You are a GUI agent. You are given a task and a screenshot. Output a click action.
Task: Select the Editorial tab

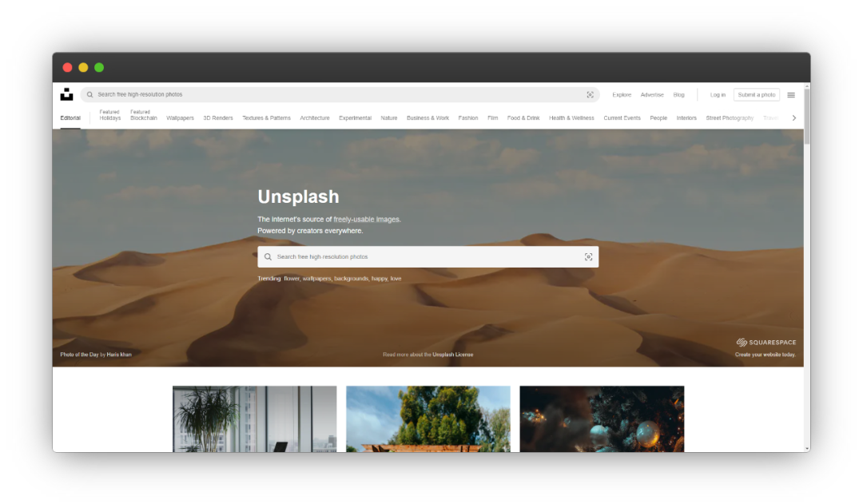tap(70, 117)
